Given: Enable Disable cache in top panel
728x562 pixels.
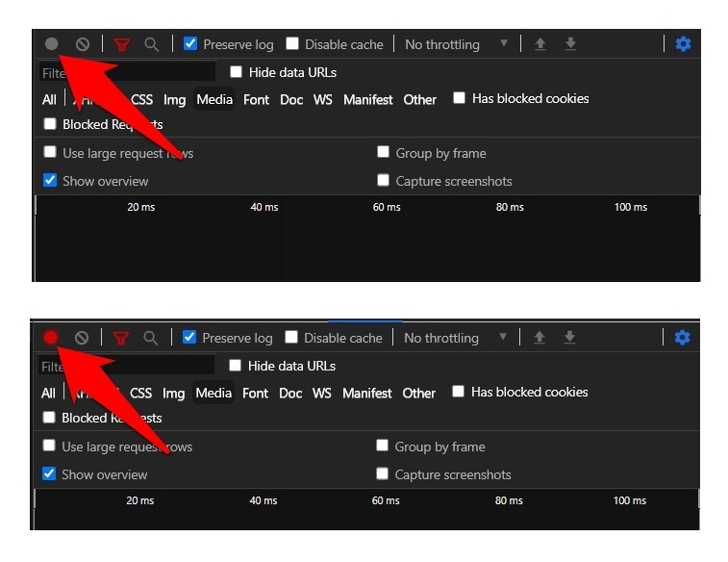Looking at the screenshot, I should (292, 43).
